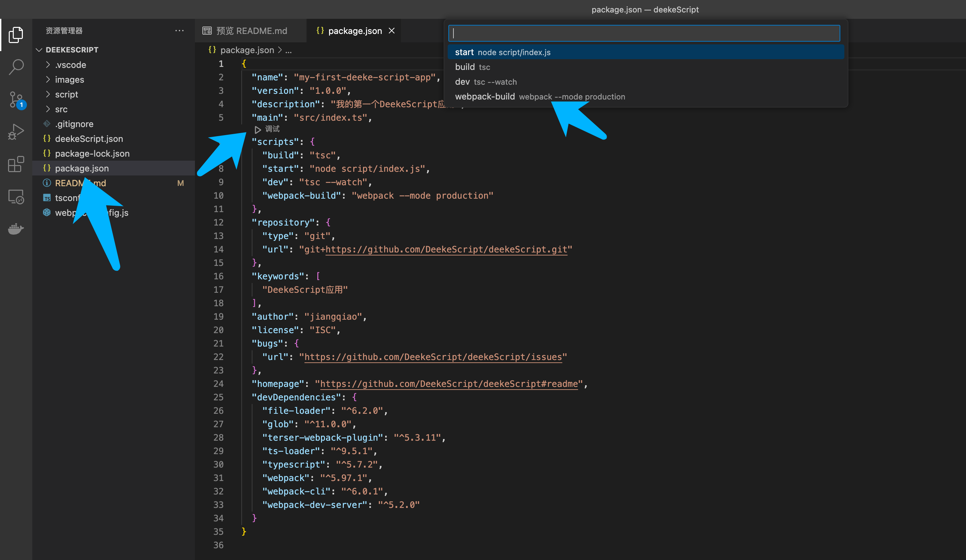
Task: Open the explorer more actions ellipsis menu
Action: [179, 31]
